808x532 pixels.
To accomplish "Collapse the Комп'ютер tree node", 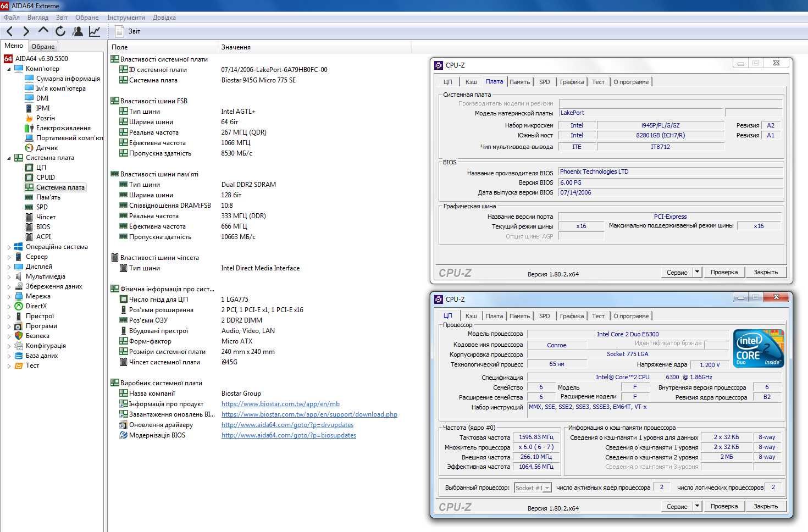I will (x=9, y=69).
